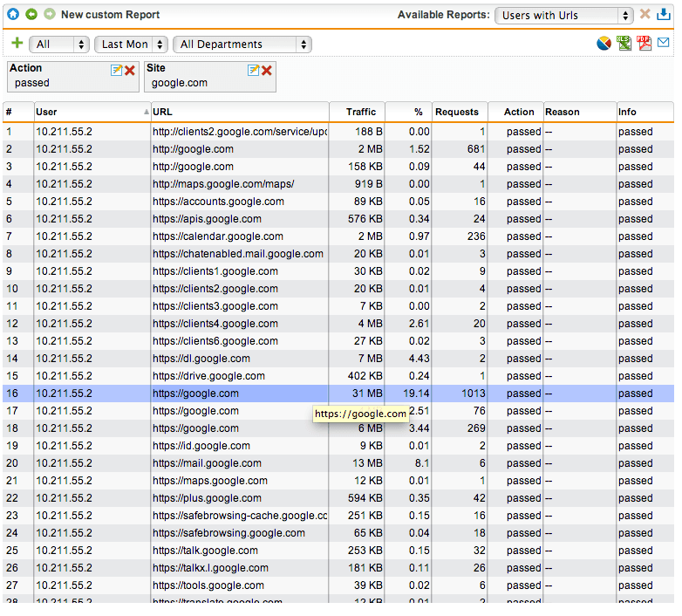Select the https://dl.google.com row
The width and height of the screenshot is (682, 616).
tap(338, 359)
